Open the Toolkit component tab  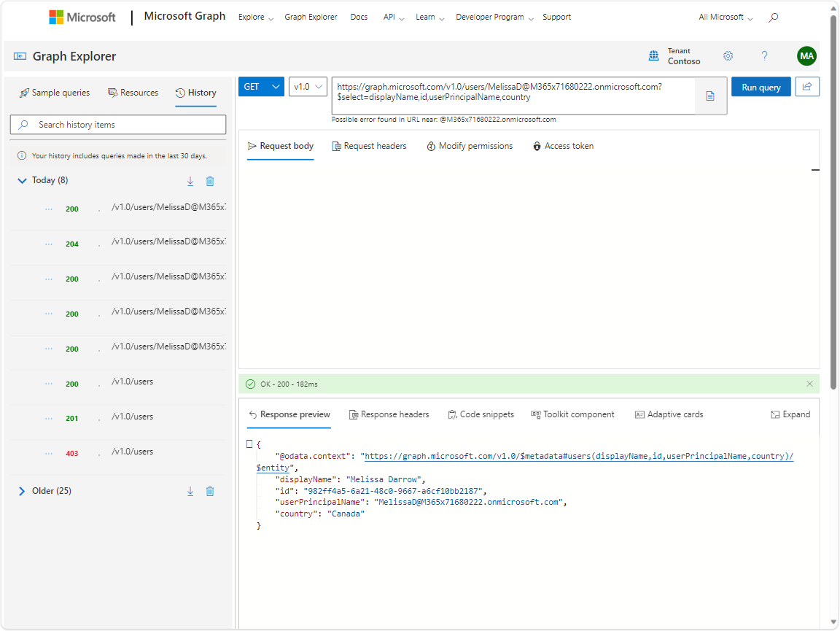(572, 414)
